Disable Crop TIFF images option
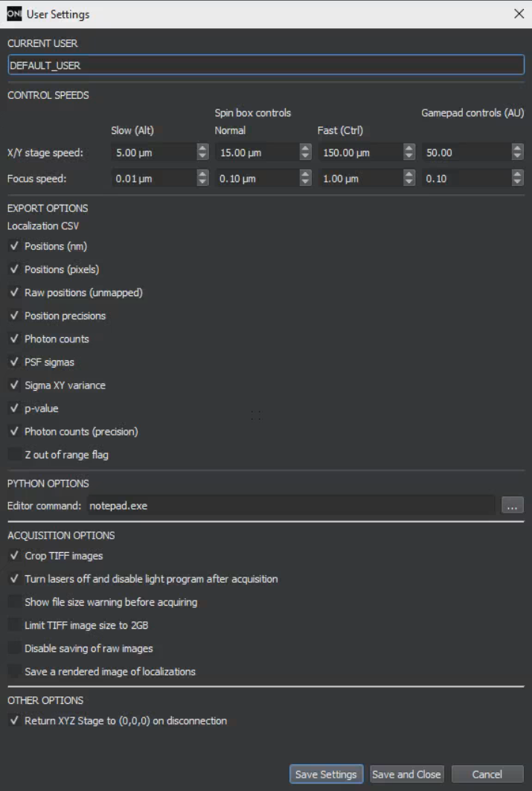The image size is (532, 791). [x=14, y=555]
